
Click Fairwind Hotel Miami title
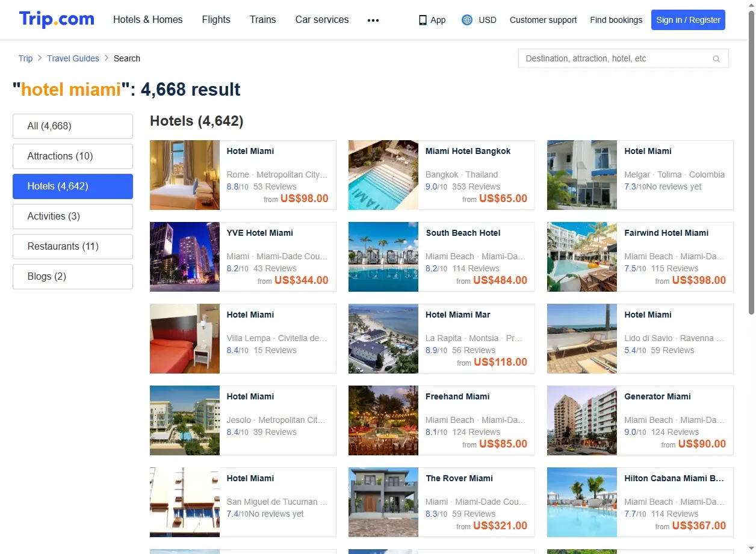click(666, 233)
